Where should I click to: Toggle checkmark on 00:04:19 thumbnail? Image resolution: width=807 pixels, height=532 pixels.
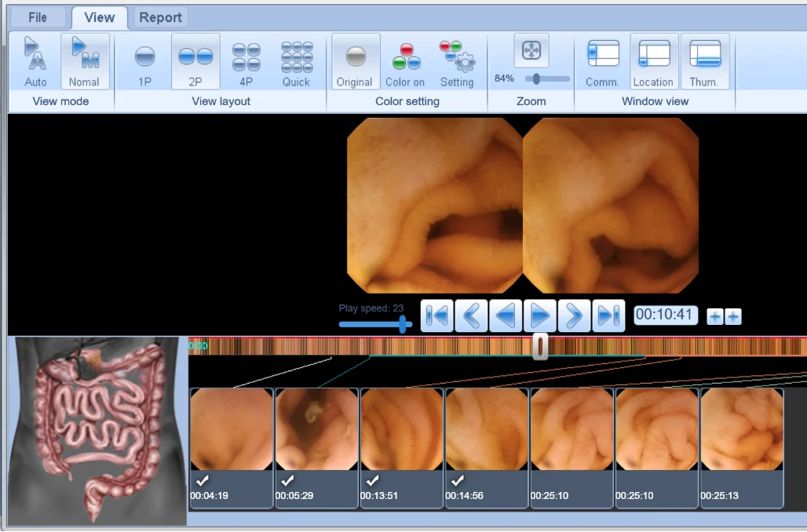tap(203, 481)
